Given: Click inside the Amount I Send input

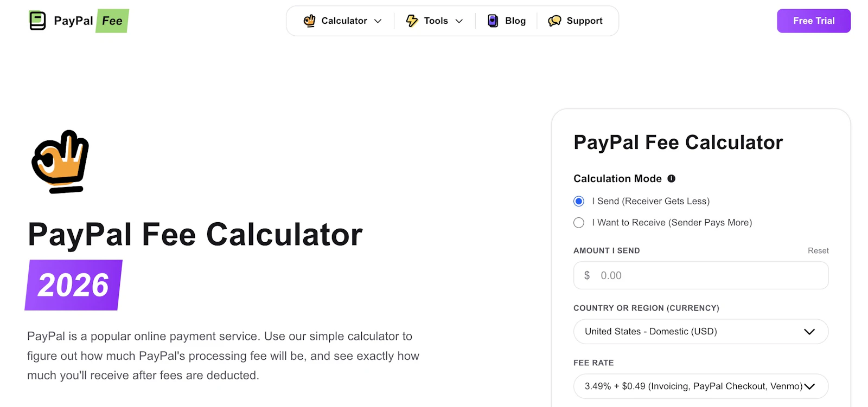Looking at the screenshot, I should 700,275.
